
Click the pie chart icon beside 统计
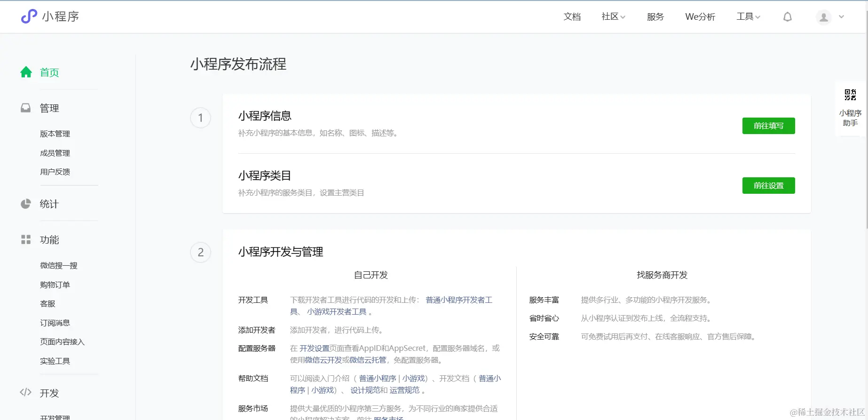coord(26,204)
